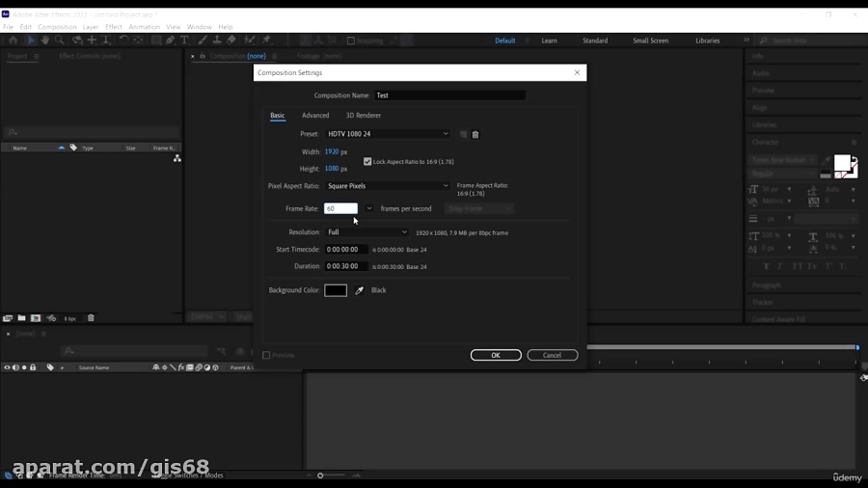Select the Clone Stamp tool

click(217, 40)
